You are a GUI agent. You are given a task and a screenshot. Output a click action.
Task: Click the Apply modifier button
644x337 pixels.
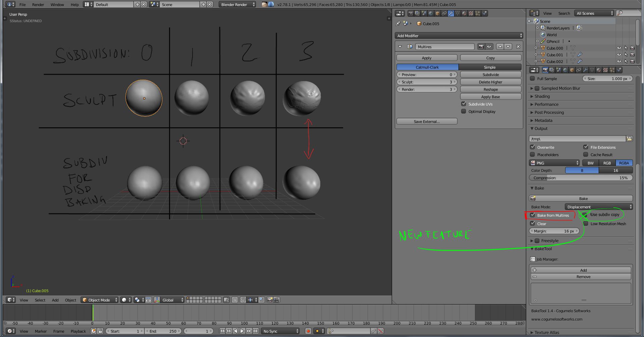coord(427,58)
